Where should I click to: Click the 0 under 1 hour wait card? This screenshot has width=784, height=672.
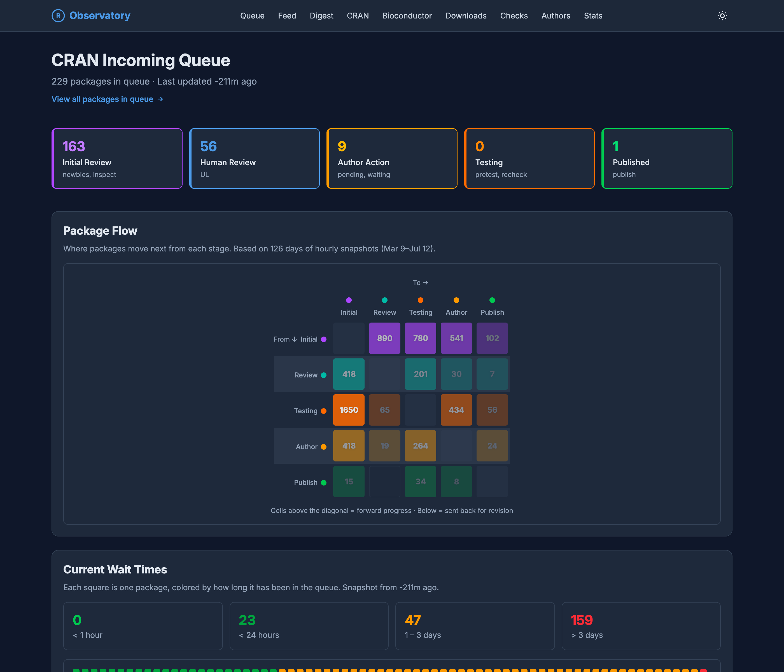(143, 626)
